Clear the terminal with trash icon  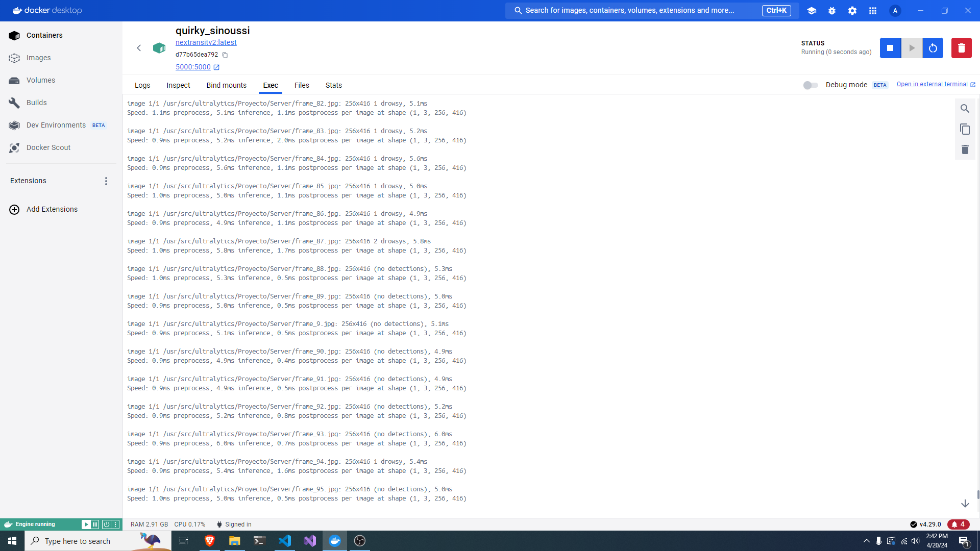tap(965, 149)
